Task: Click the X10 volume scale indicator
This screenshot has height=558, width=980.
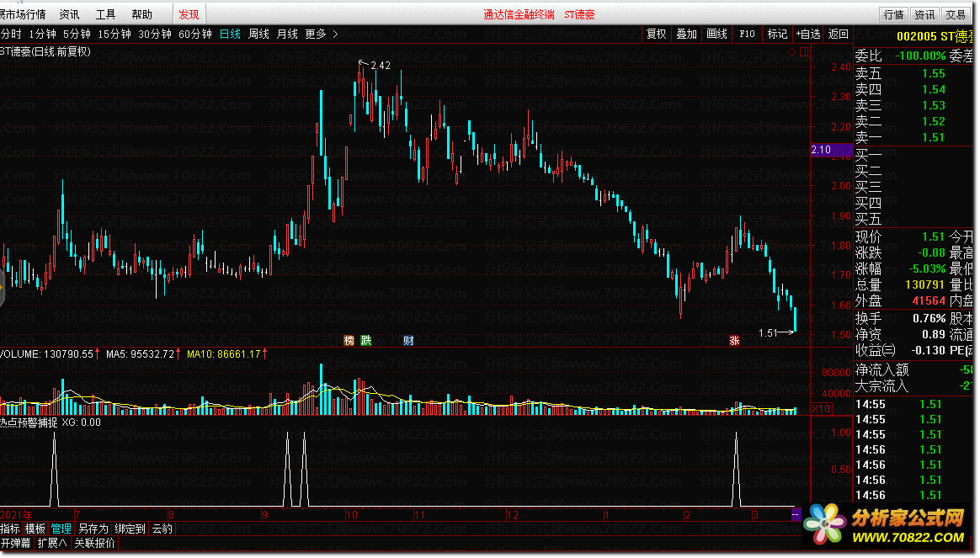Action: pos(821,409)
